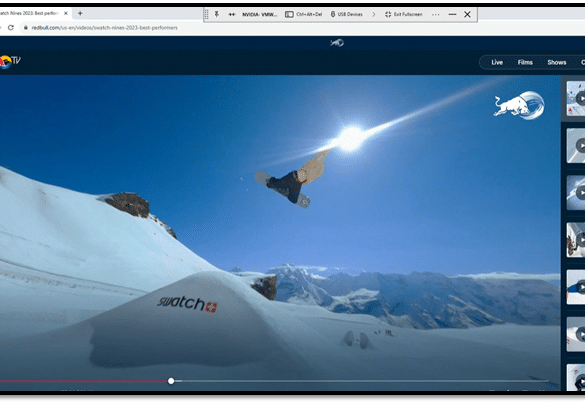Click the double-arrow icon beside NVIDIA label
Screen dimensions: 585x404
click(x=232, y=14)
